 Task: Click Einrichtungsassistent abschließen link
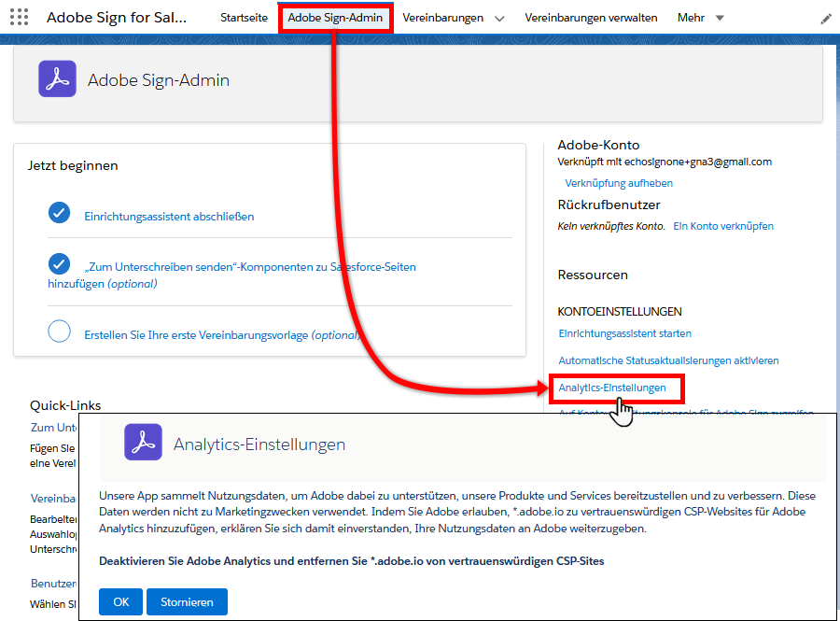click(169, 217)
